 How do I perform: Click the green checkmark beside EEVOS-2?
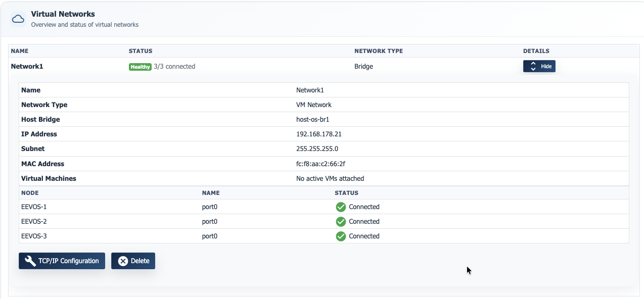[x=340, y=221]
